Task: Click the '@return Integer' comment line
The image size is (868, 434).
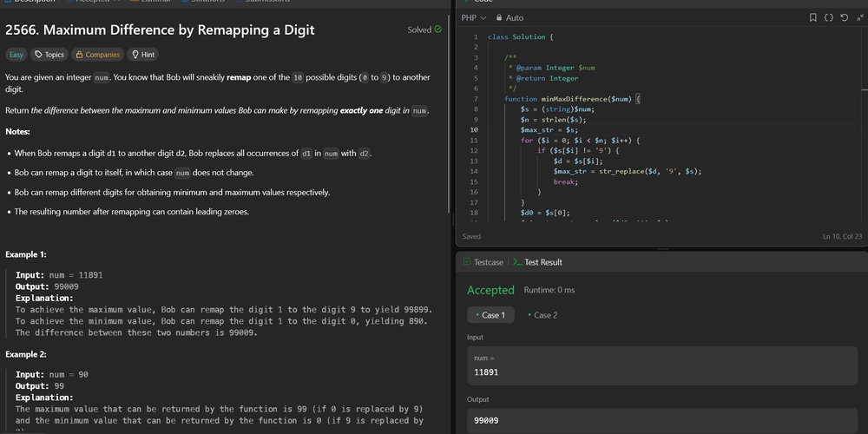Action: (547, 78)
